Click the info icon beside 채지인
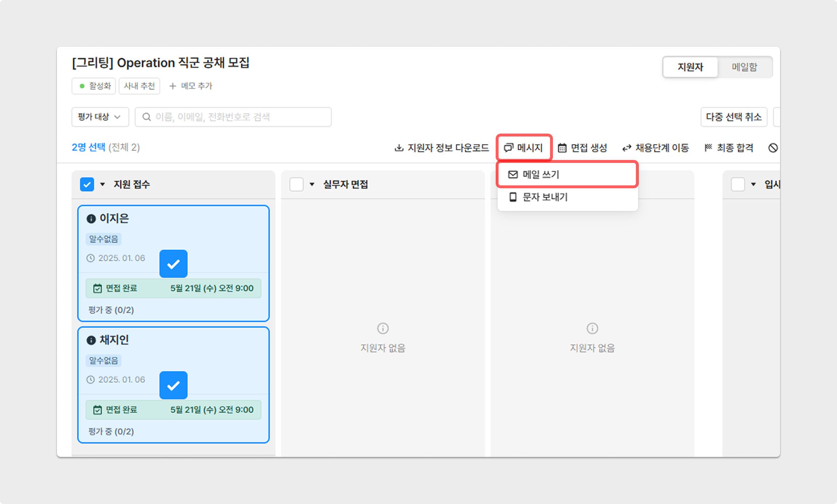This screenshot has height=504, width=837. click(x=91, y=340)
